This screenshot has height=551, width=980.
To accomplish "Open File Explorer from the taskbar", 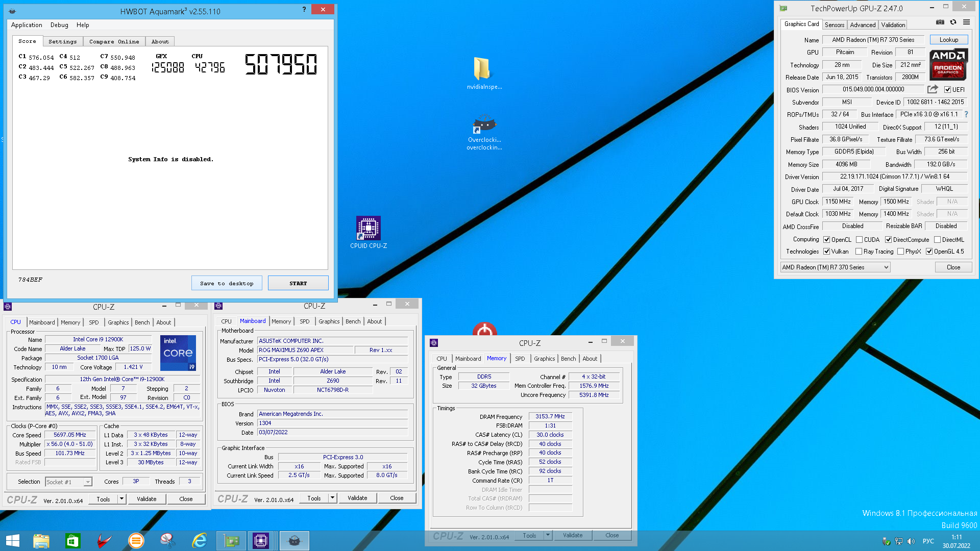I will tap(41, 541).
